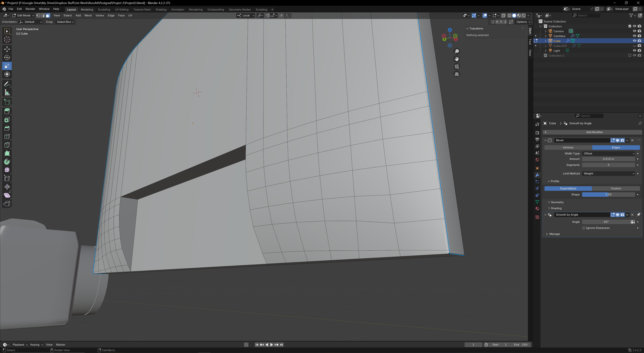Toggle rendered viewport shading
The image size is (644, 353).
(523, 15)
